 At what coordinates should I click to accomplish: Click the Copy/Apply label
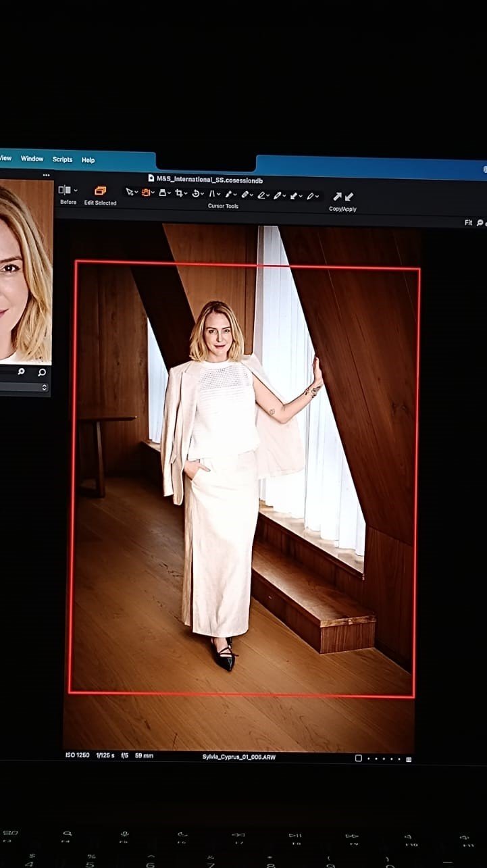(342, 209)
